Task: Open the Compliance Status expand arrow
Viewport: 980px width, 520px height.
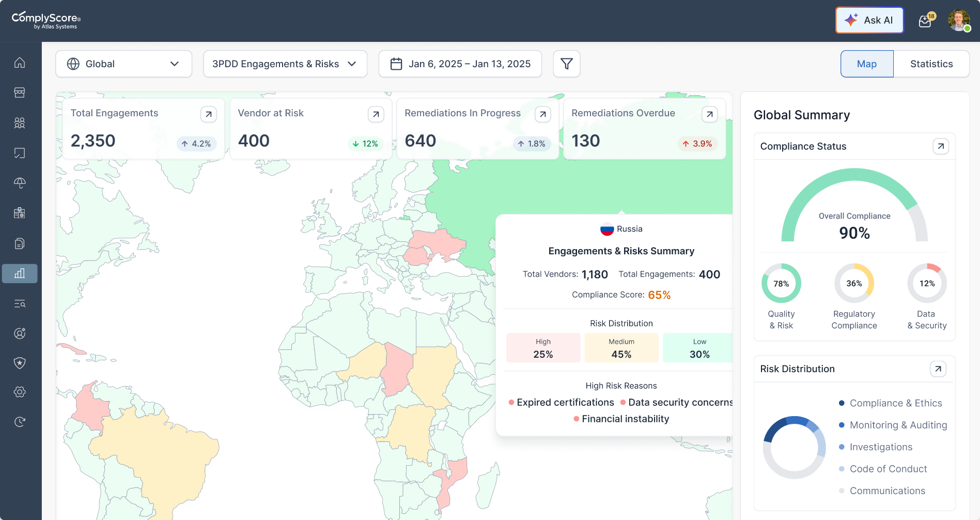Action: coord(940,146)
